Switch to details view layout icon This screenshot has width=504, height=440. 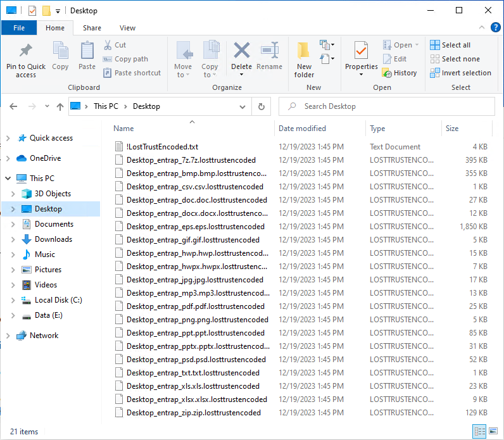tap(479, 431)
